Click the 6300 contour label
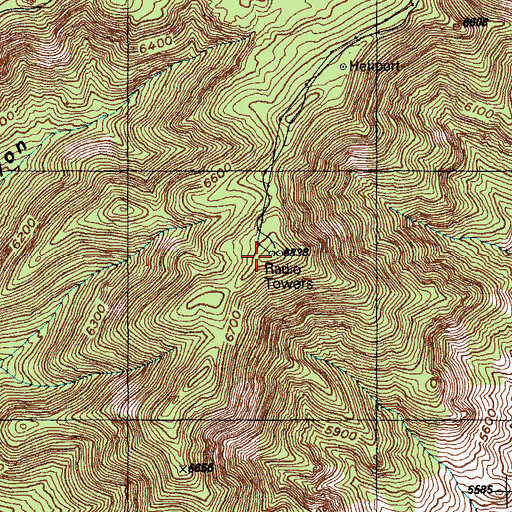The image size is (512, 512). click(x=96, y=319)
